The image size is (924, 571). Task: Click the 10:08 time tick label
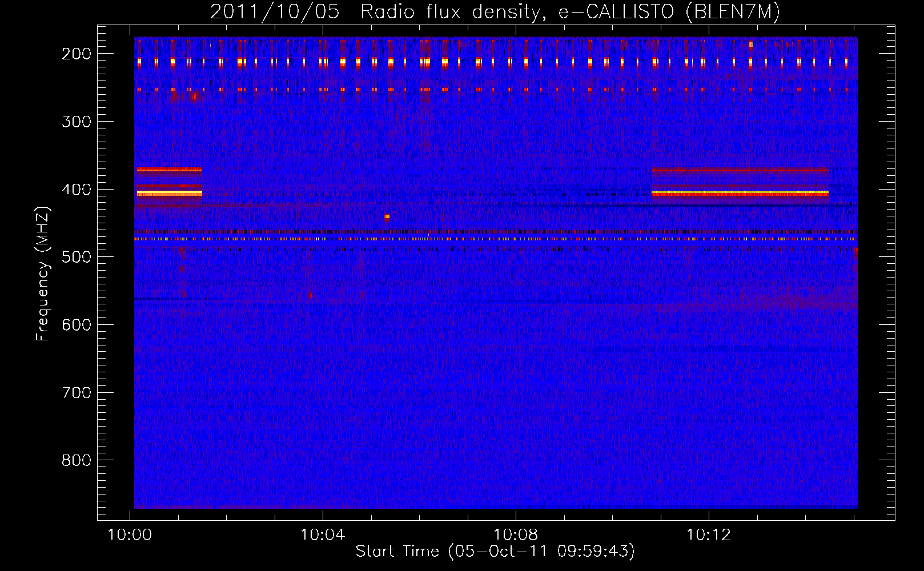[x=516, y=535]
